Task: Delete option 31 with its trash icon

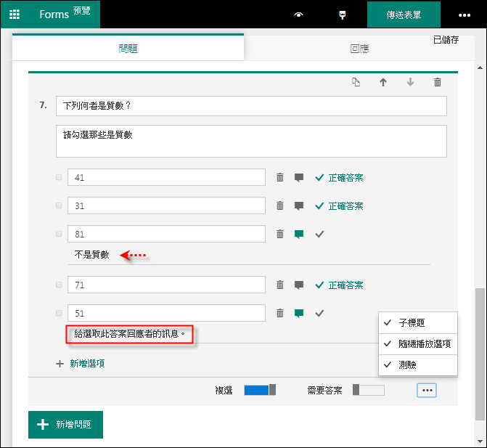Action: tap(280, 205)
